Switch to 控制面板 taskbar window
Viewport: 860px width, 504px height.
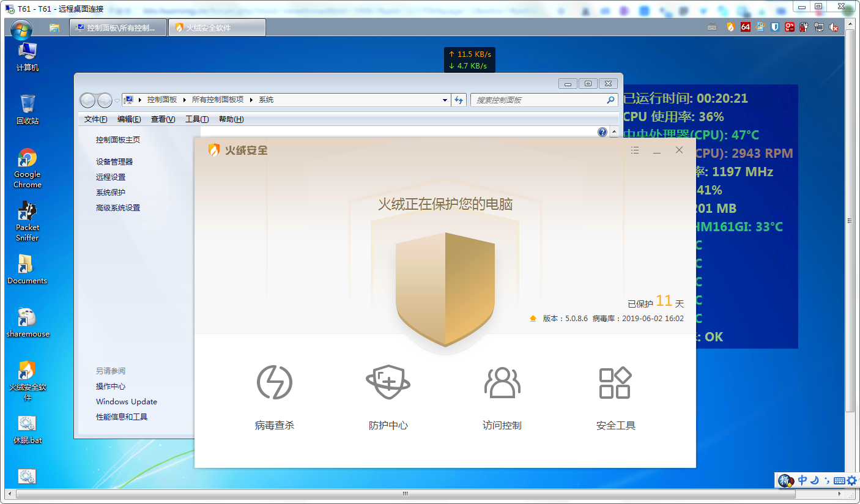pyautogui.click(x=118, y=28)
